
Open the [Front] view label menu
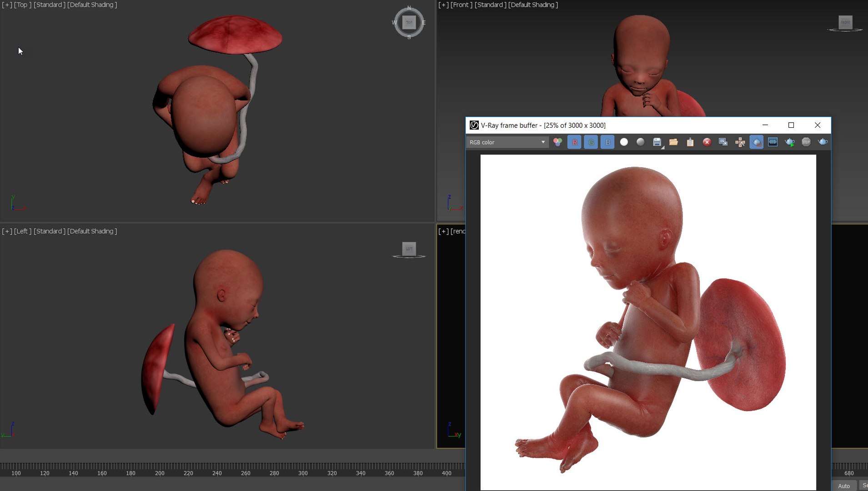pos(462,5)
